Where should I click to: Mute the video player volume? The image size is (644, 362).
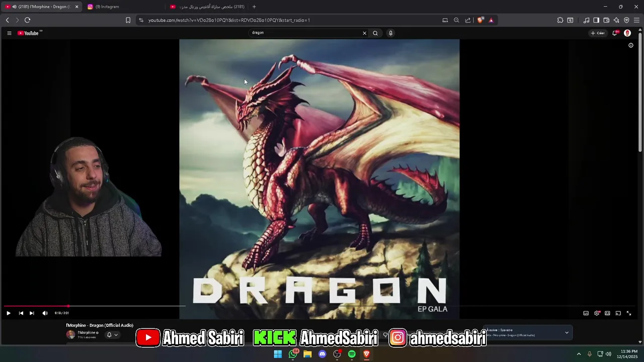click(x=45, y=313)
